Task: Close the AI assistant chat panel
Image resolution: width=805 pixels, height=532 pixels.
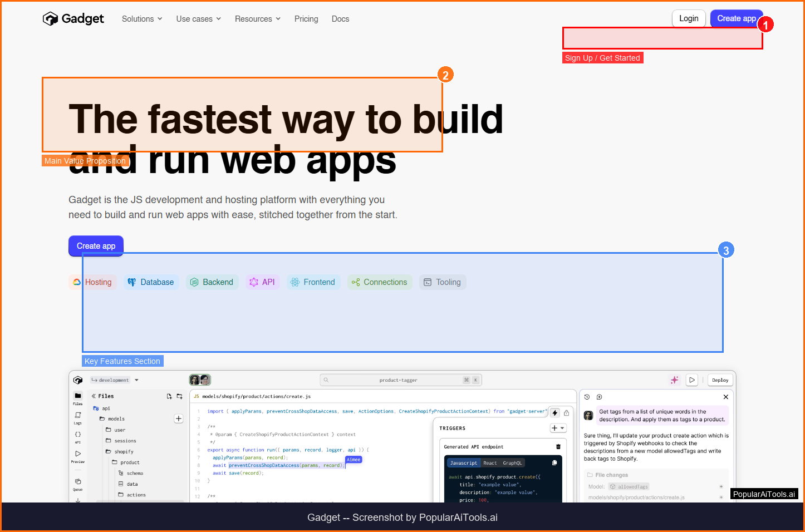Action: tap(725, 397)
